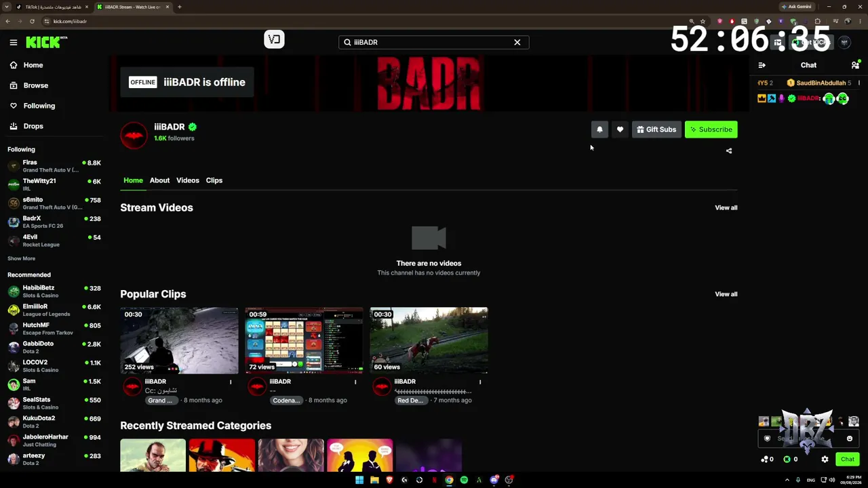Click the Grand... category tag on clip
868x488 pixels.
pyautogui.click(x=161, y=401)
